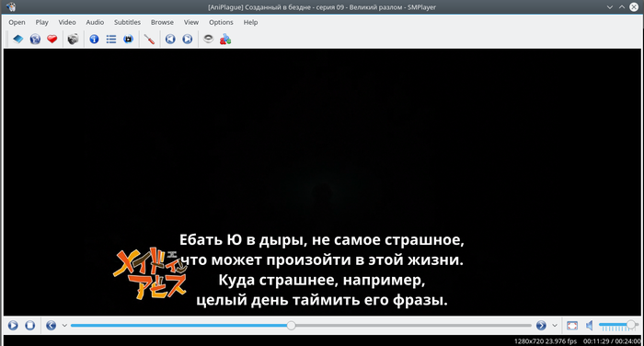This screenshot has height=346, width=644.
Task: Open preferences with the screwdriver icon
Action: pyautogui.click(x=149, y=39)
